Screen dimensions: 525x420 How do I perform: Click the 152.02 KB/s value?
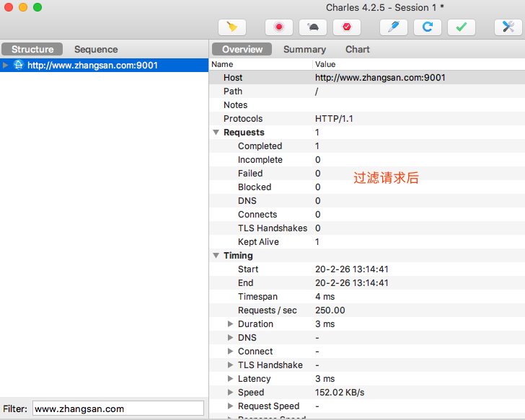(x=340, y=392)
